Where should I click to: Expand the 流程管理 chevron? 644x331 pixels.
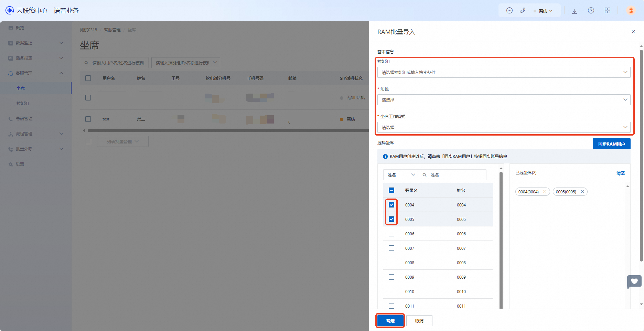pyautogui.click(x=61, y=134)
